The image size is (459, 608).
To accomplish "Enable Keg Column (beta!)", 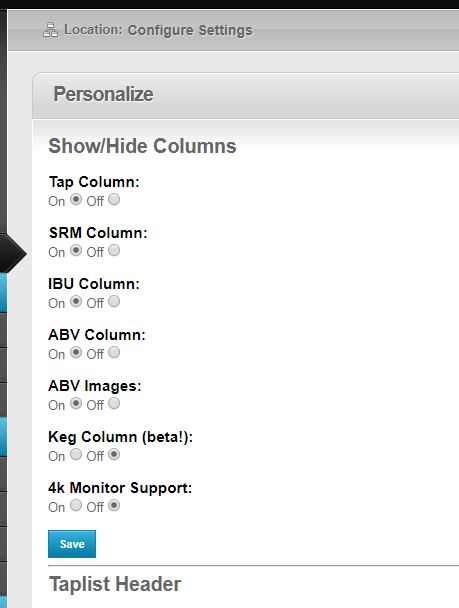I will 76,454.
